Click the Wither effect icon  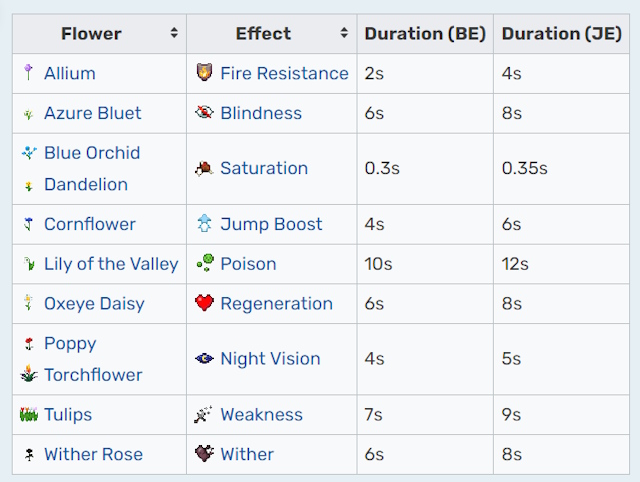[x=204, y=453]
